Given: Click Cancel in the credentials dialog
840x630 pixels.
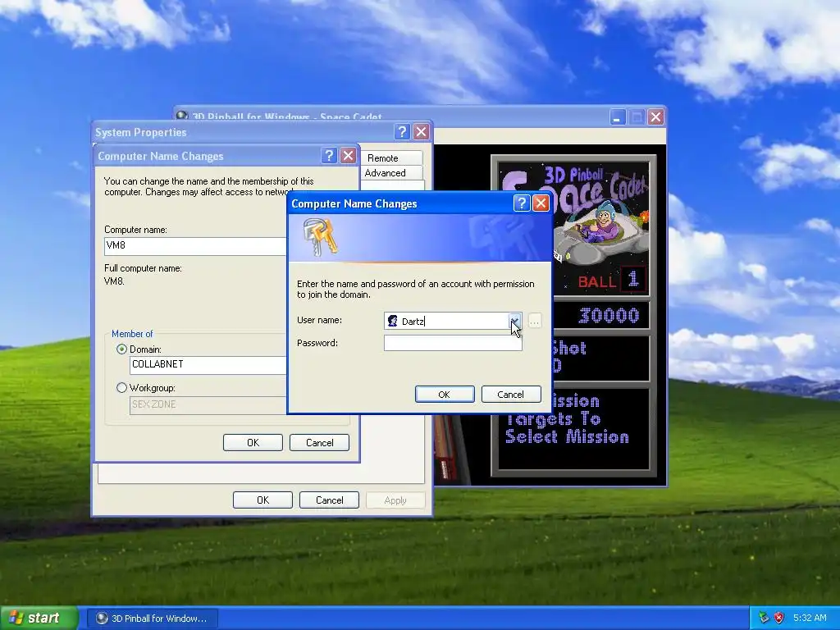Looking at the screenshot, I should [x=510, y=395].
